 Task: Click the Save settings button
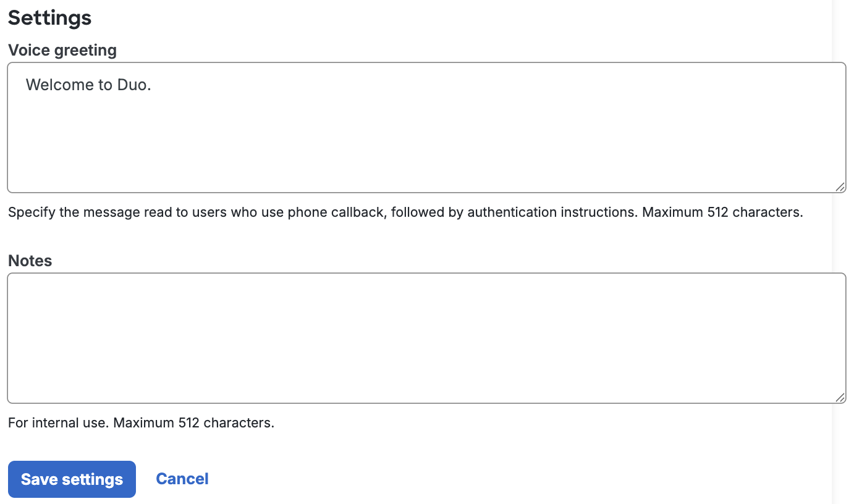tap(72, 479)
